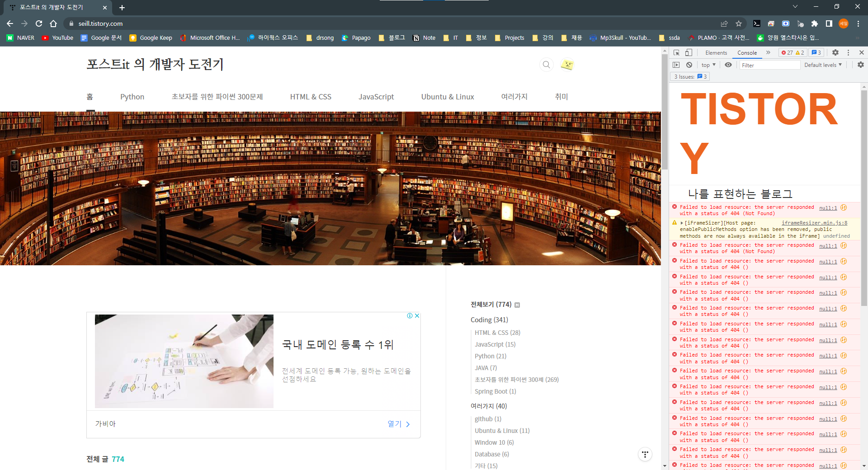The height and width of the screenshot is (470, 868).
Task: Focus the console Filter input
Action: point(769,65)
